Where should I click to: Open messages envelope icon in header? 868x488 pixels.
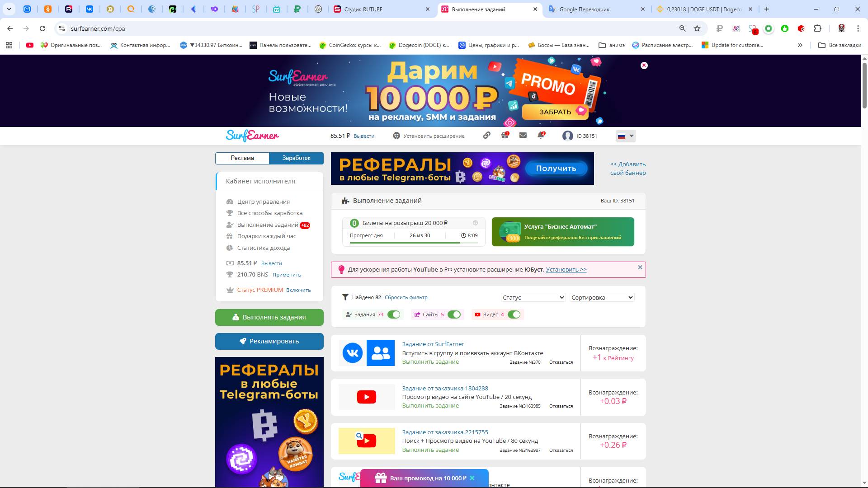pos(523,136)
